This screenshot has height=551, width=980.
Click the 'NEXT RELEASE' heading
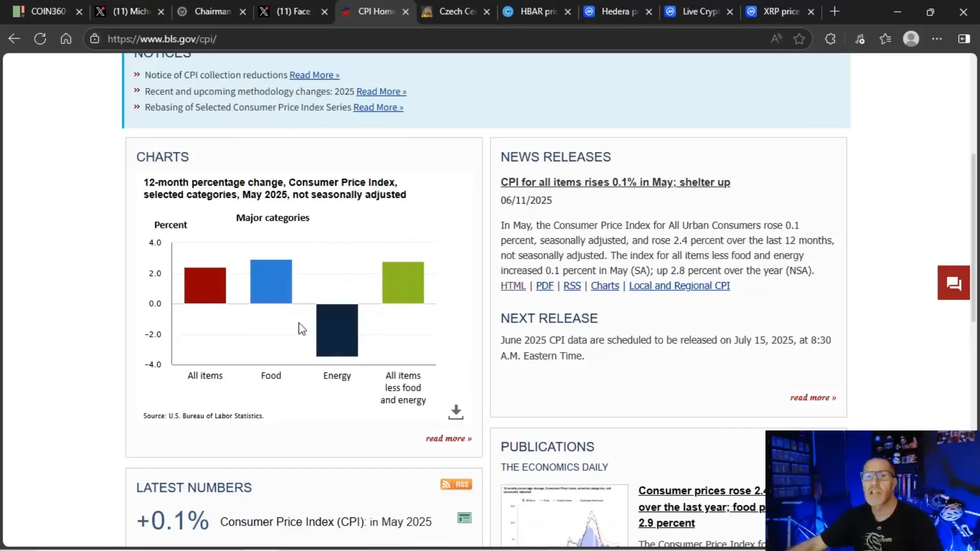(549, 318)
